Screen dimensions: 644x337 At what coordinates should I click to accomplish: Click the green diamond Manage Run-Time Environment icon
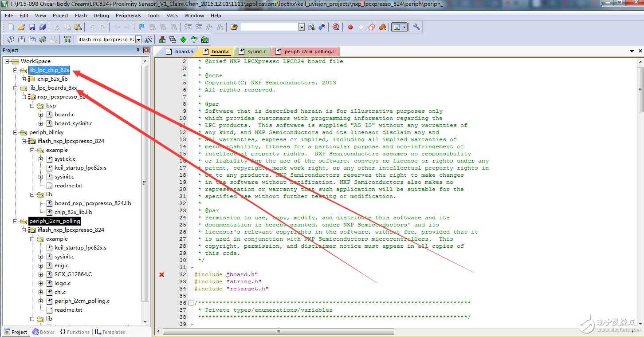click(x=183, y=40)
